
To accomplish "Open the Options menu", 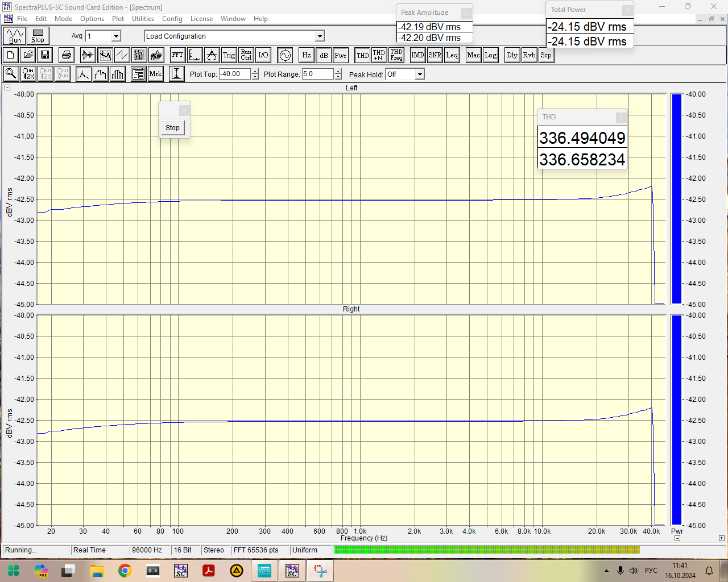I will point(92,19).
